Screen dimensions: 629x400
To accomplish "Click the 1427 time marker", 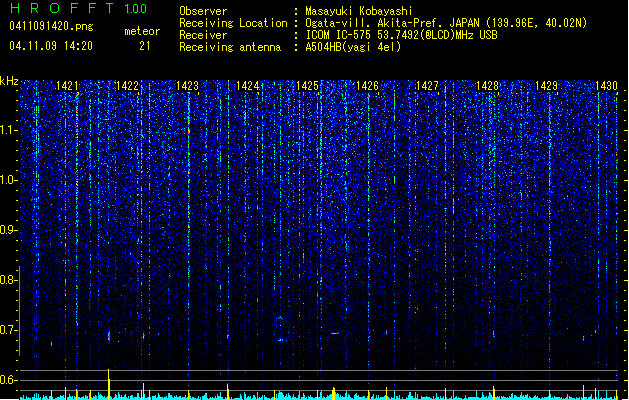I will [x=428, y=86].
